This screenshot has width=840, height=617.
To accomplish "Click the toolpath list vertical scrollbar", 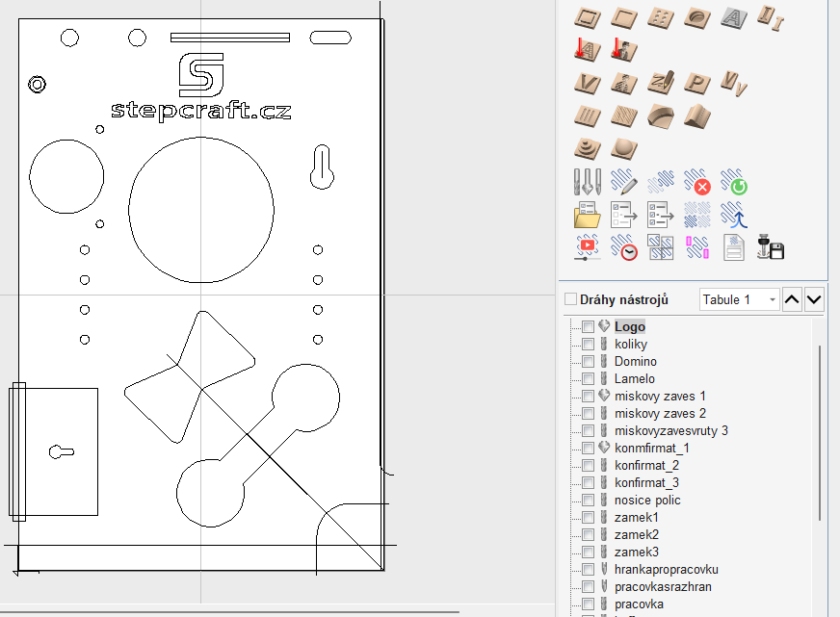I will pos(820,433).
